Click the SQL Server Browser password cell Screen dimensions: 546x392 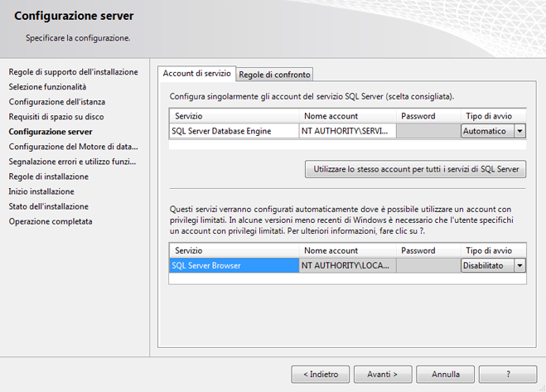pos(428,265)
